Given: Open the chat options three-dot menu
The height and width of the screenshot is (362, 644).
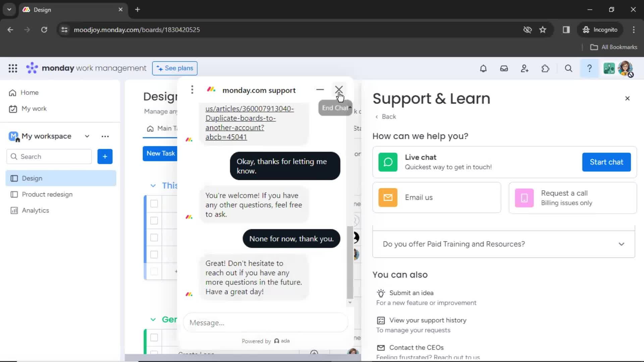Looking at the screenshot, I should pos(192,89).
